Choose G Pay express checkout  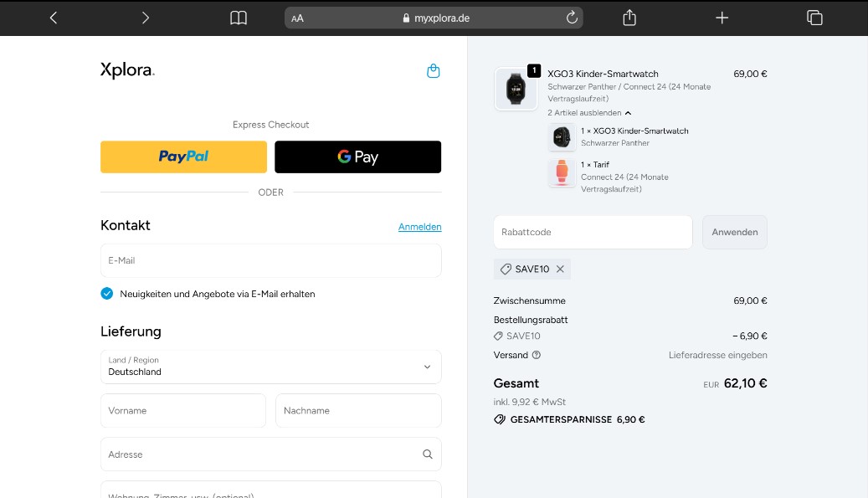click(x=357, y=157)
